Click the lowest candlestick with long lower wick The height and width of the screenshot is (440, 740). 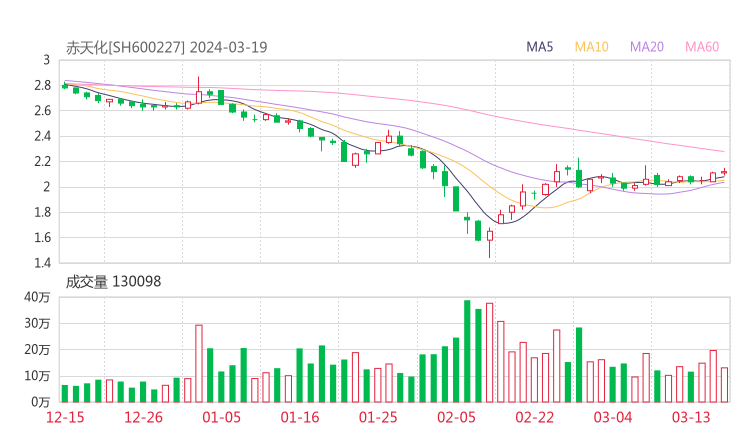pyautogui.click(x=490, y=243)
